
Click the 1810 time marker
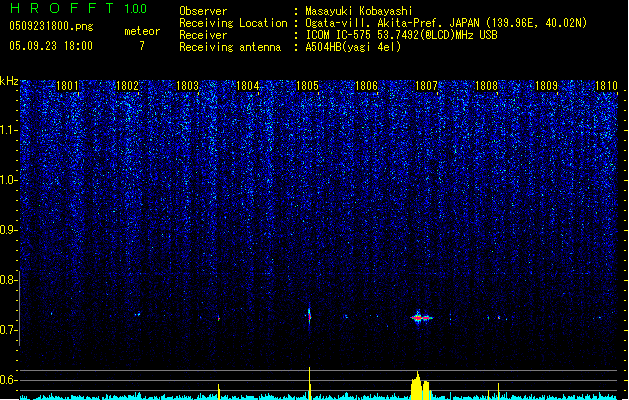pyautogui.click(x=606, y=86)
